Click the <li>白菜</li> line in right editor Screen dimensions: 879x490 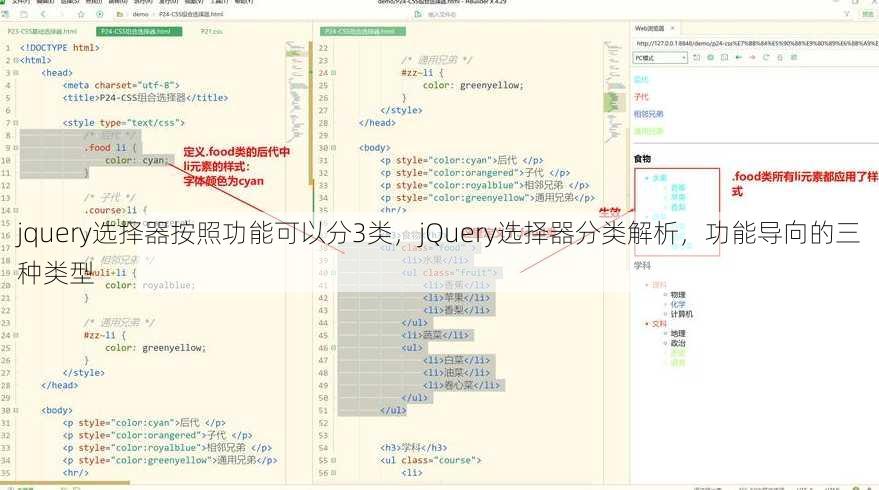tap(456, 360)
